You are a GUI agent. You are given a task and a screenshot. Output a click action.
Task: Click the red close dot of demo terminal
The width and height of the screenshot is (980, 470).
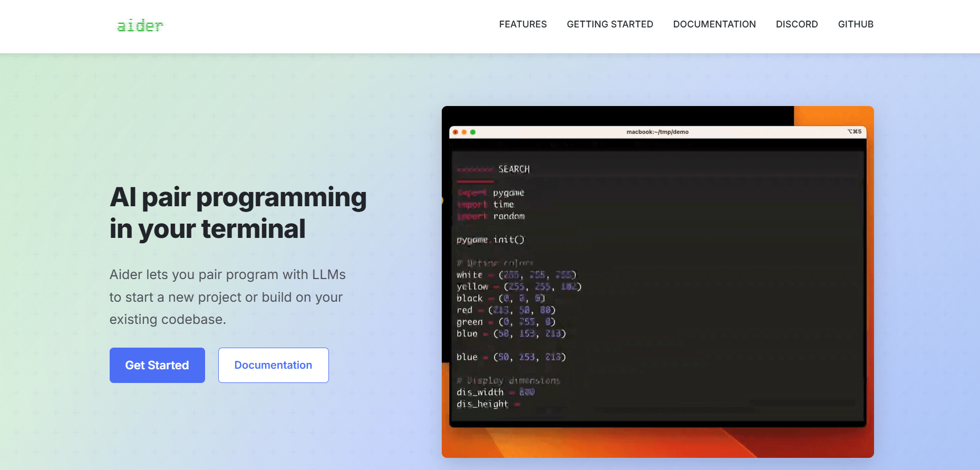(x=455, y=132)
